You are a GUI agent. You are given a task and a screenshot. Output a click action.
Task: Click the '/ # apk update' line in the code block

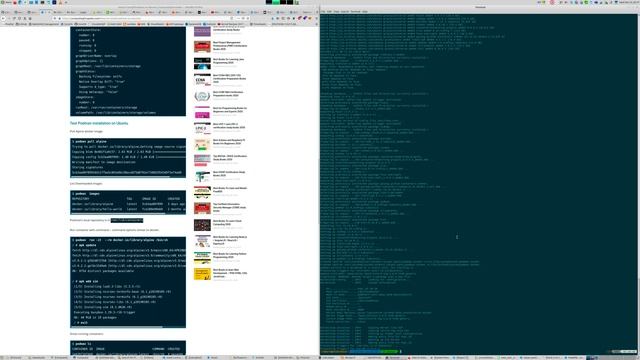(84, 245)
